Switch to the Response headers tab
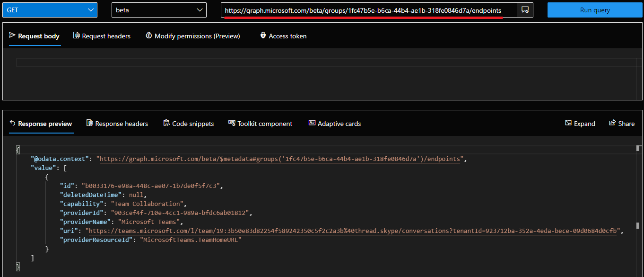 tap(122, 124)
